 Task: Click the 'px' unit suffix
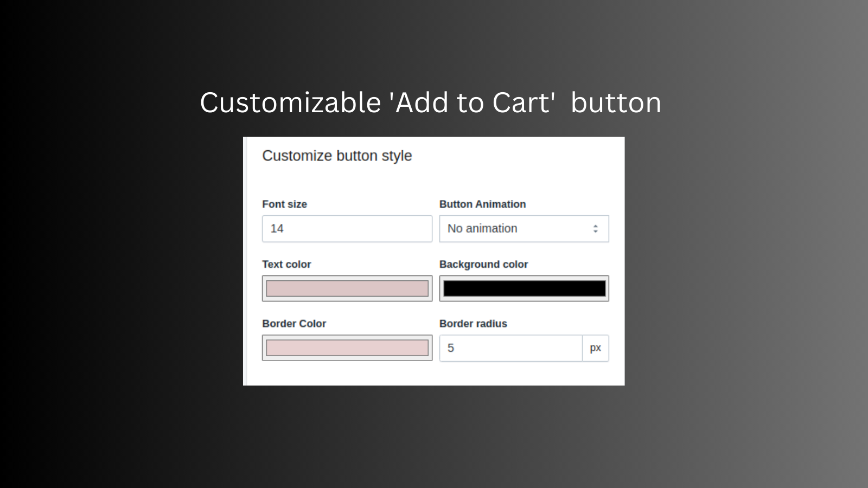(596, 348)
